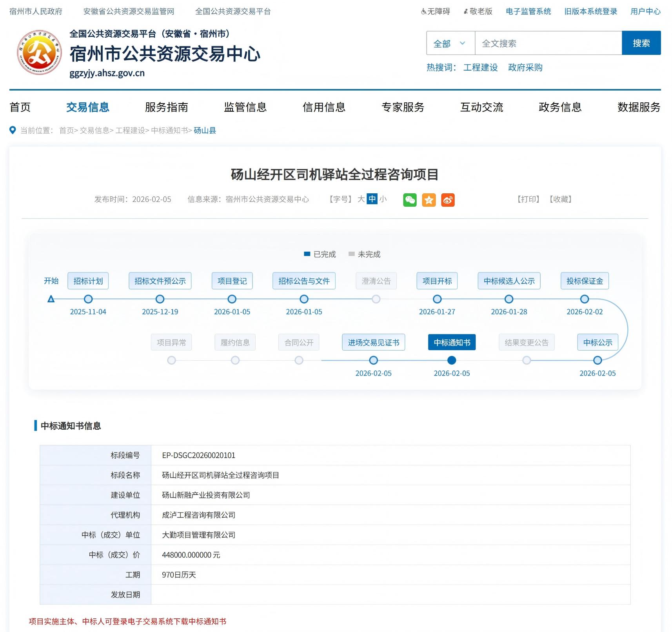Click the 收藏 favorite button
The width and height of the screenshot is (672, 632).
tap(560, 199)
